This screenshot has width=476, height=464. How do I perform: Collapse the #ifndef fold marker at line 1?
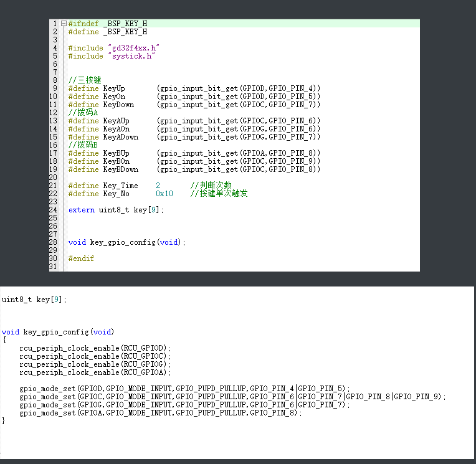click(x=64, y=24)
